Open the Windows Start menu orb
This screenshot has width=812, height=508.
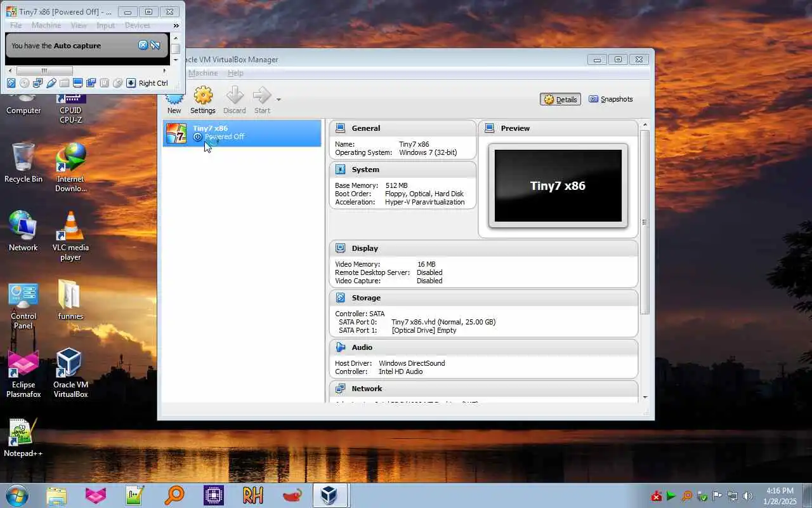(x=16, y=495)
